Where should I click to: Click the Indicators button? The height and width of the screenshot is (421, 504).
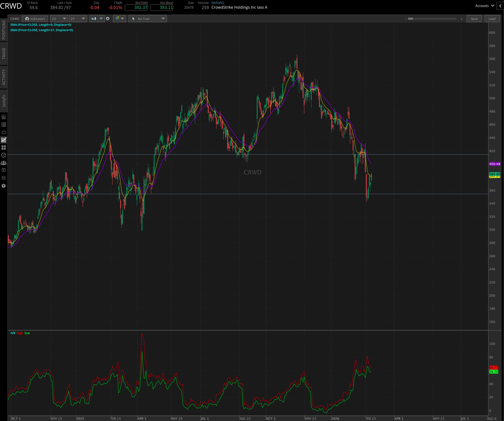pyautogui.click(x=35, y=19)
